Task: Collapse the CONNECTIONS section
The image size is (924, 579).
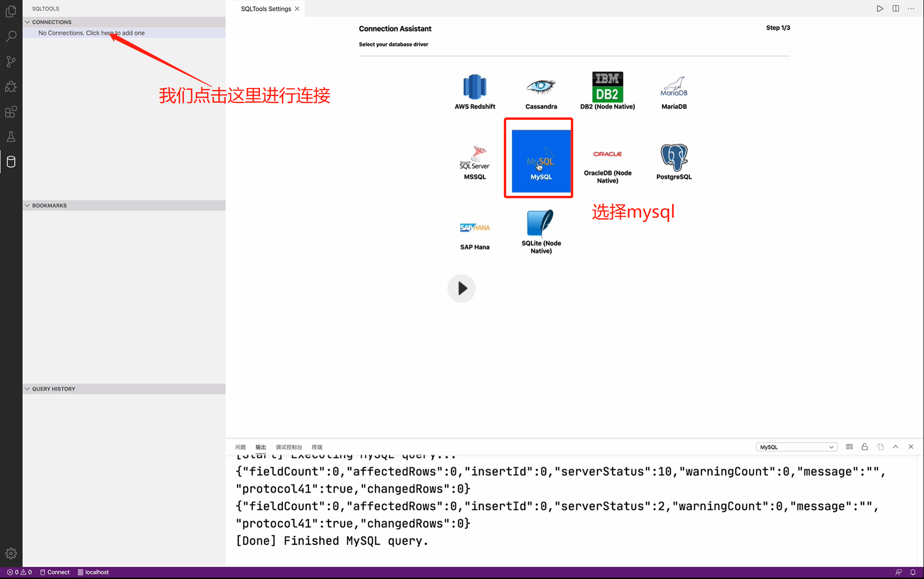Action: coord(124,22)
